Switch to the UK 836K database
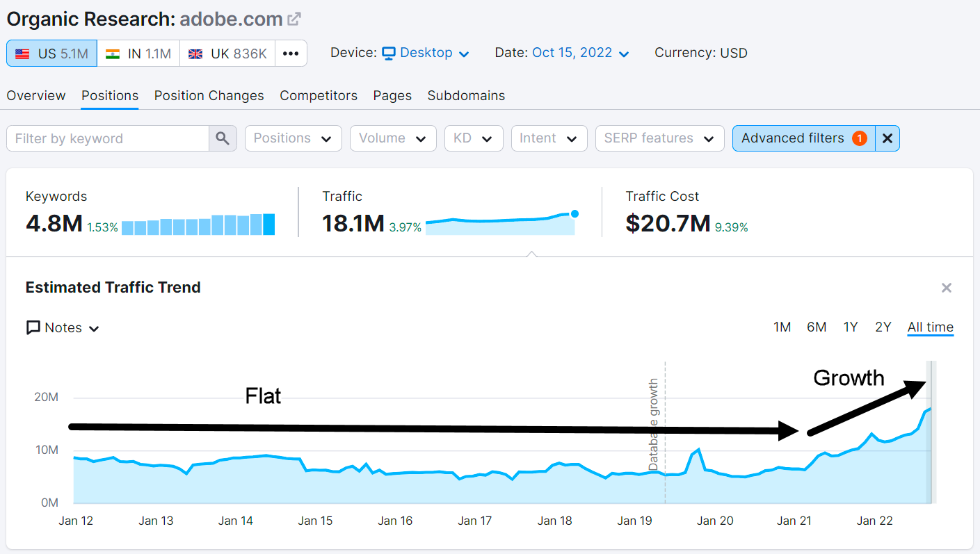The image size is (980, 554). tap(227, 53)
